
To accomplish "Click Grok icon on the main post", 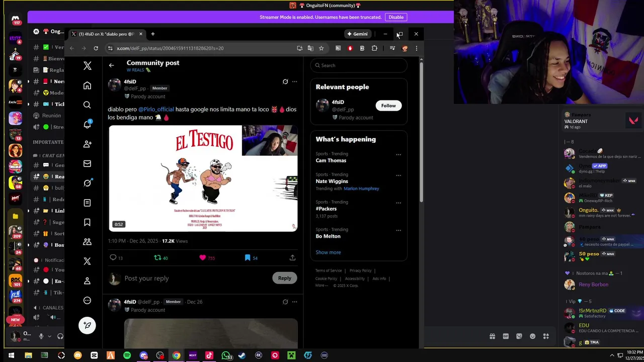I will pos(285,81).
